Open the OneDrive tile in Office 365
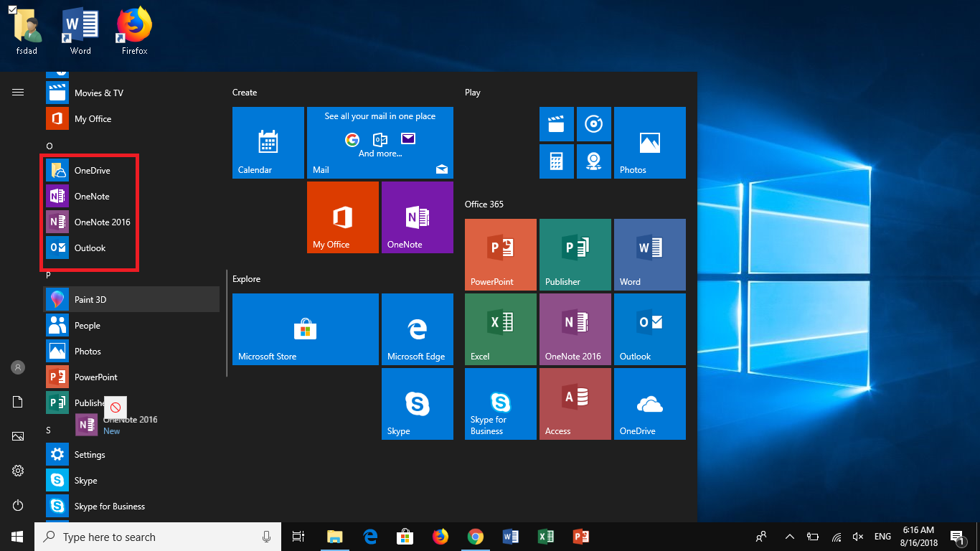This screenshot has width=980, height=551. point(650,404)
